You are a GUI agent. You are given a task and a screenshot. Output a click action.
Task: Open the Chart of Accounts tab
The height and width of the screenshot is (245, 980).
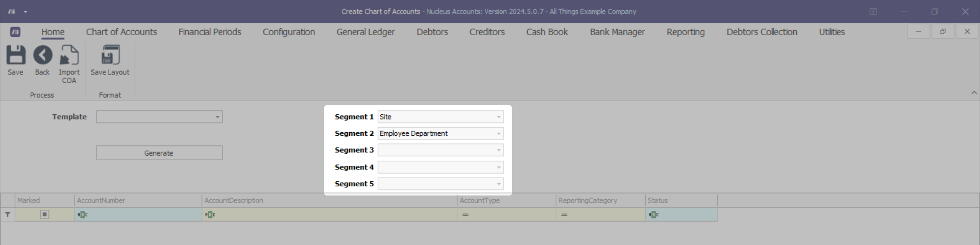[x=121, y=32]
